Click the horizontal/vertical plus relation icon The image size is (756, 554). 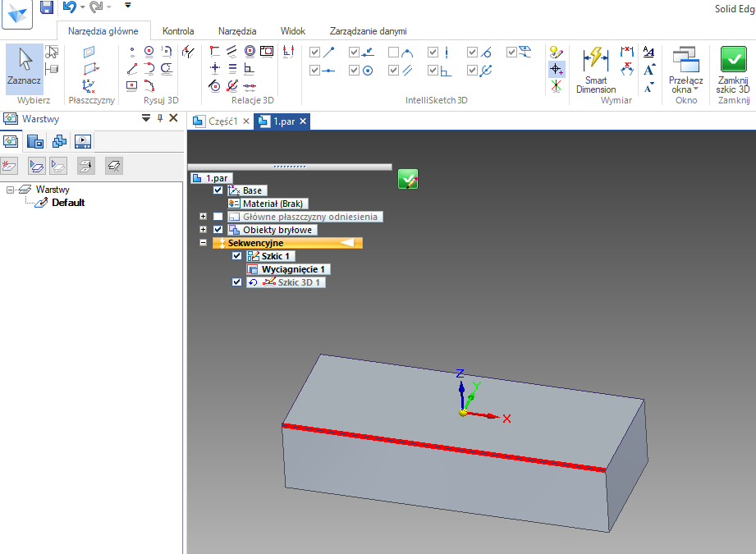coord(215,69)
